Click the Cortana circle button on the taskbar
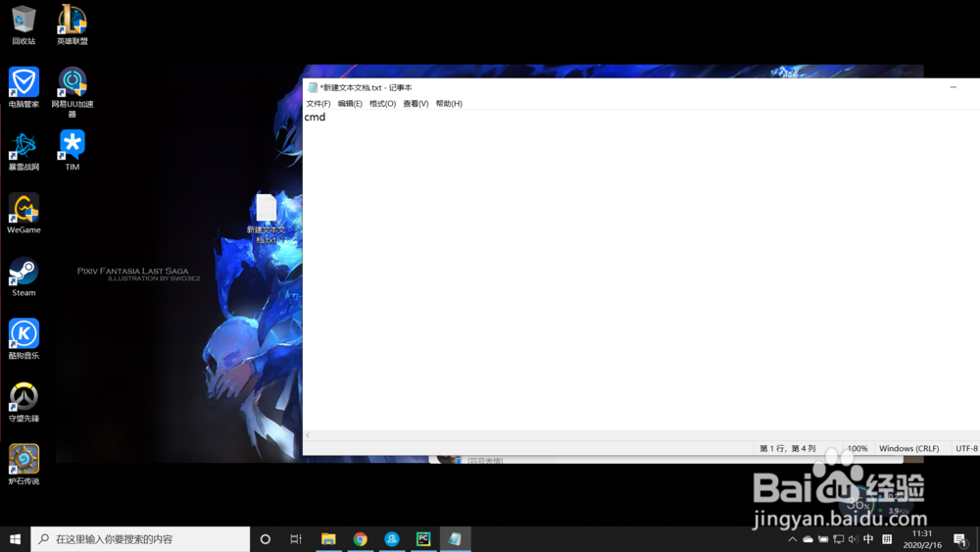 [265, 539]
